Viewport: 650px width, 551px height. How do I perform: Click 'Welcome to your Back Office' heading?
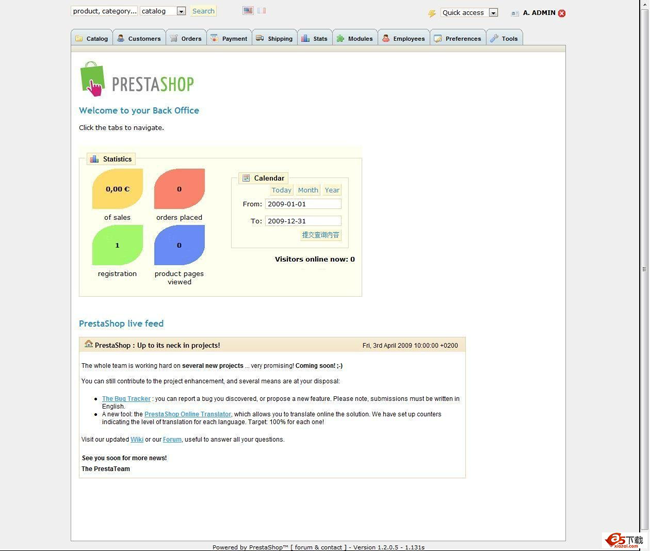coord(139,110)
